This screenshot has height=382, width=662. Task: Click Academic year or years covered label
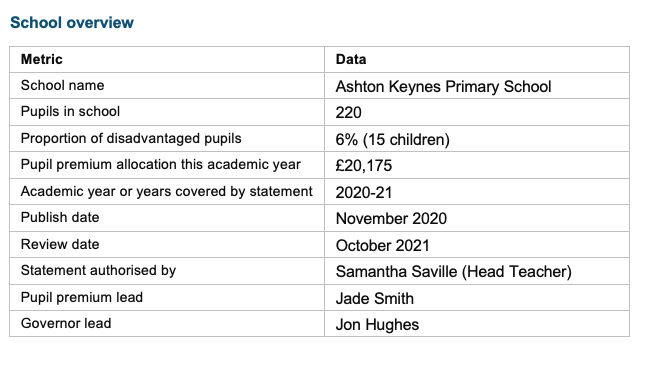coord(167,192)
